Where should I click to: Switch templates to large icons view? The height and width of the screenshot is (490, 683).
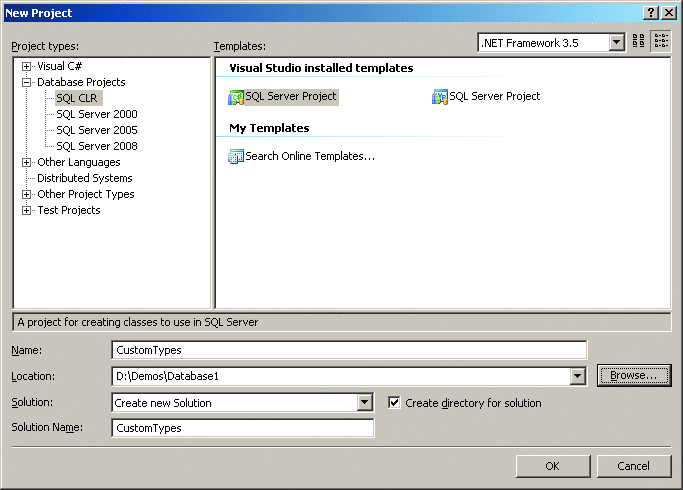point(639,41)
